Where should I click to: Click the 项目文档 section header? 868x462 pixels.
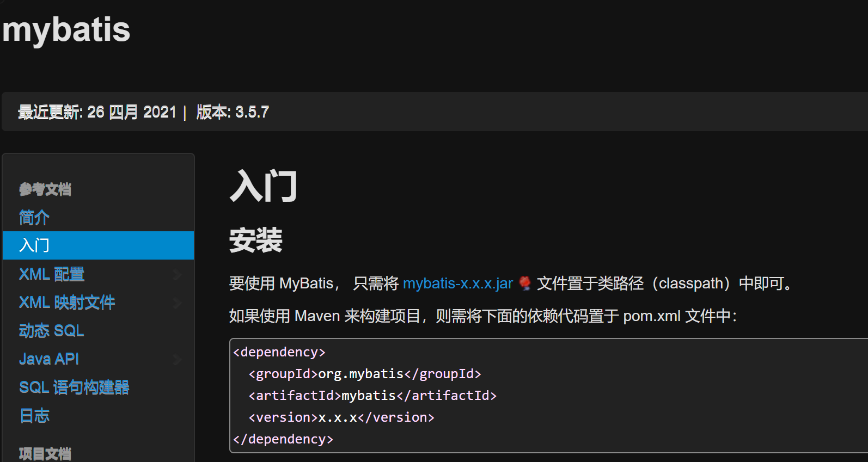[45, 454]
